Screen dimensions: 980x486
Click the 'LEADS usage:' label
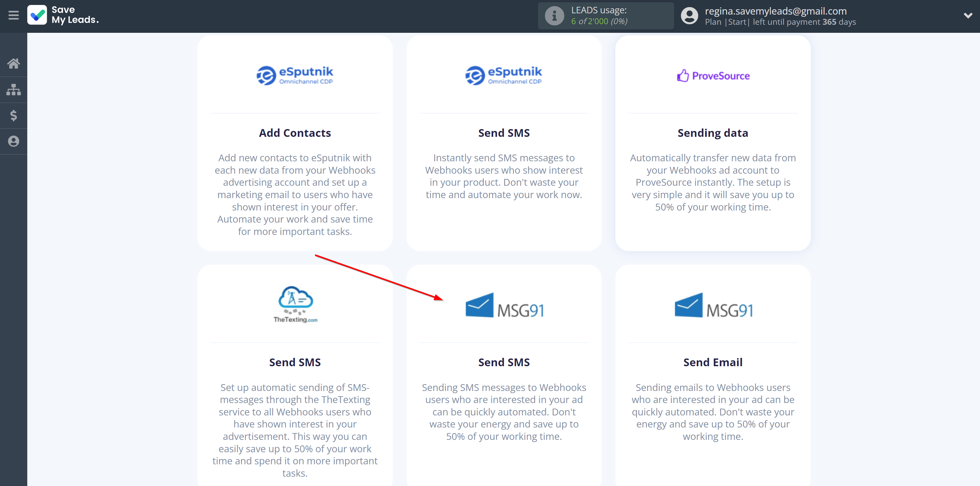tap(599, 10)
